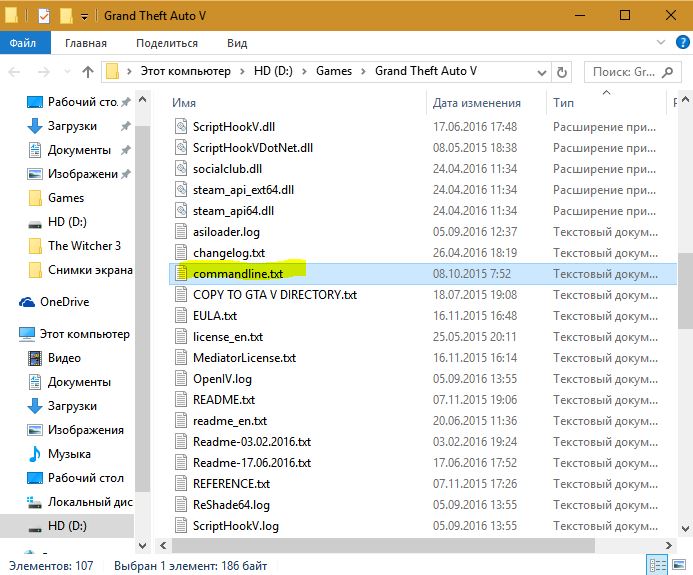
Task: Click the file list vertical scrollbar thumb
Action: point(685,292)
